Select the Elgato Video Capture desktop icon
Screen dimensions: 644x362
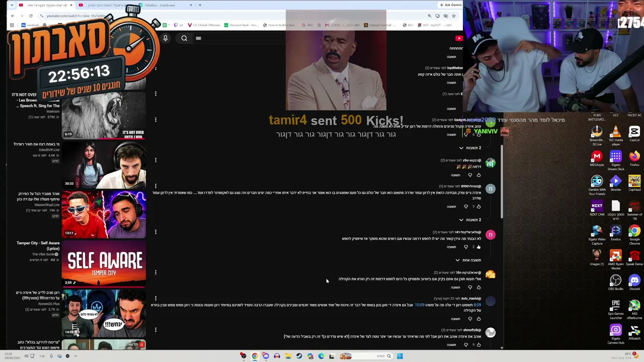click(597, 235)
